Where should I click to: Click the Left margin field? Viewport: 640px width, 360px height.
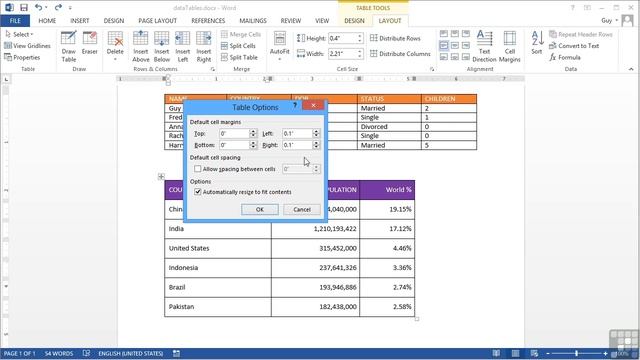pos(298,133)
